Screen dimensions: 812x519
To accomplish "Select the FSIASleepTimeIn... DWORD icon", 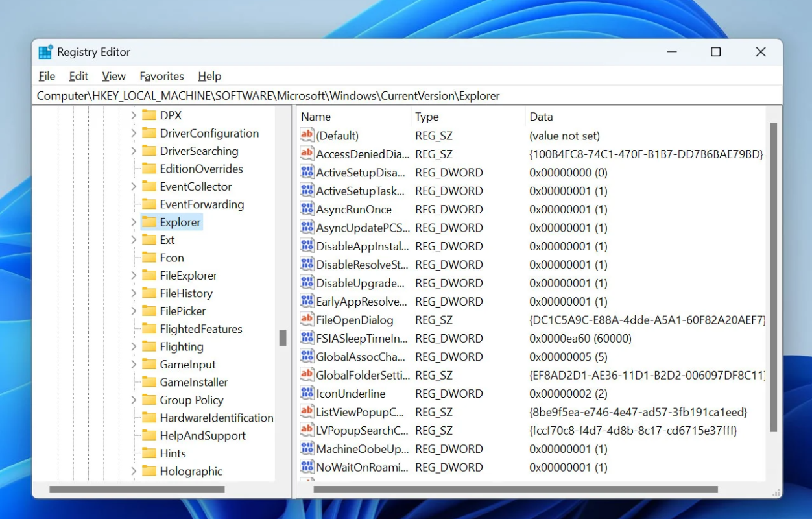I will pos(307,338).
